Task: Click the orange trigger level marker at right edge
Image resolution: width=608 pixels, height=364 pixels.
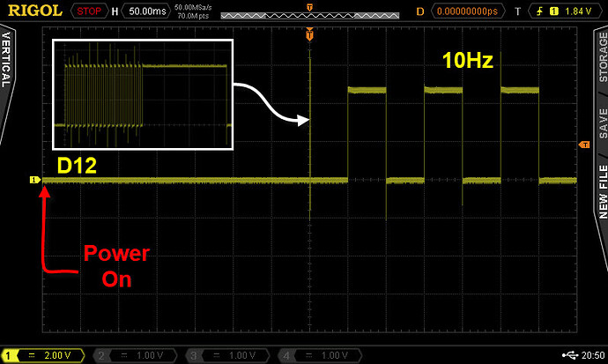Action: (584, 145)
